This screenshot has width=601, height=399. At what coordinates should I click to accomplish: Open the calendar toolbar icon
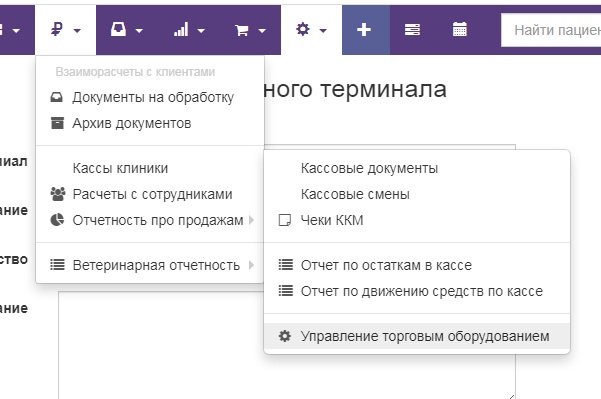pyautogui.click(x=460, y=30)
